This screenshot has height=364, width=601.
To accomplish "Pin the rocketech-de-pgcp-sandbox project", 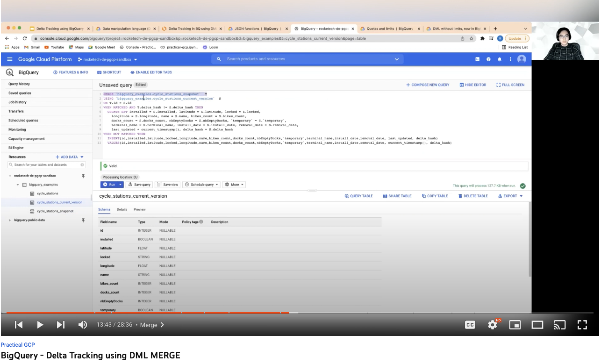I will (83, 176).
